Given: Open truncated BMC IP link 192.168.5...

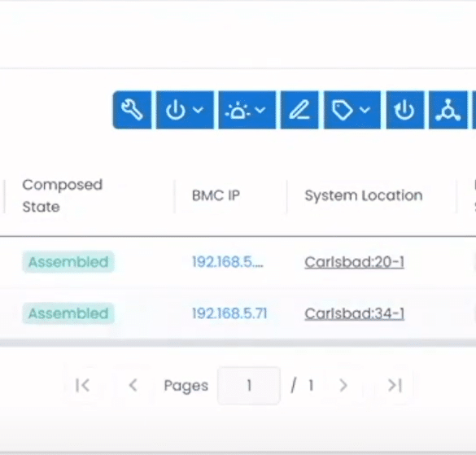Looking at the screenshot, I should (x=228, y=261).
